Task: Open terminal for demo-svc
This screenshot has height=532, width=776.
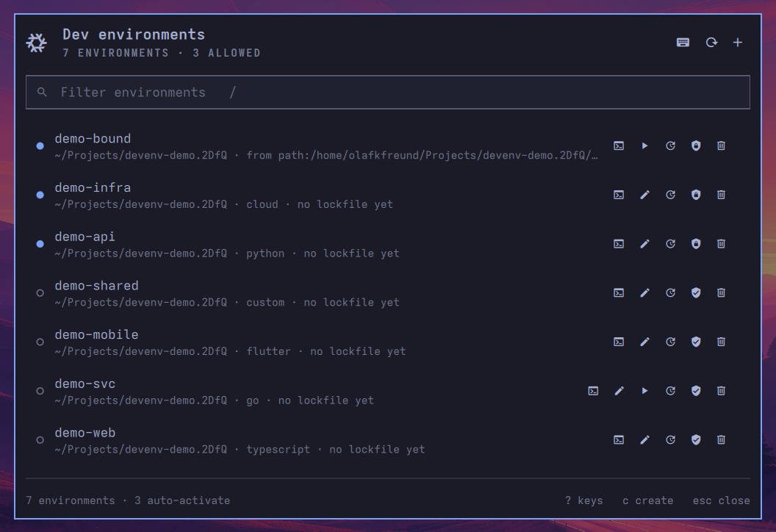Action: [593, 390]
